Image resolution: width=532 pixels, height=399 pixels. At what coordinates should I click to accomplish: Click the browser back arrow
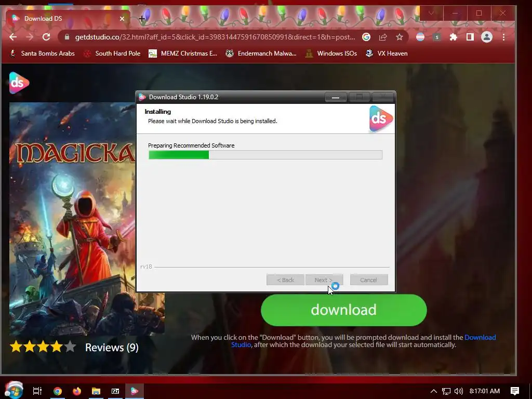pyautogui.click(x=13, y=37)
